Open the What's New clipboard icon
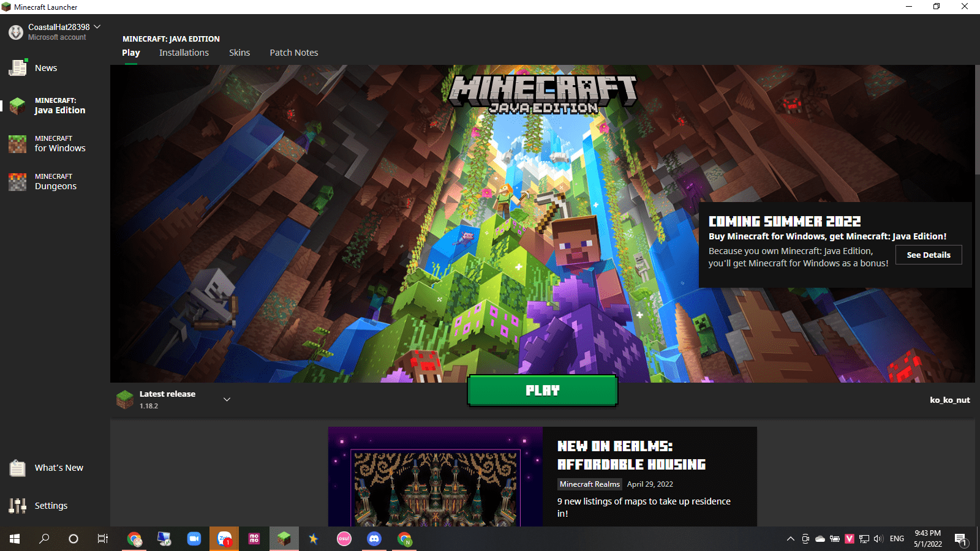Viewport: 980px width, 551px height. pyautogui.click(x=18, y=468)
